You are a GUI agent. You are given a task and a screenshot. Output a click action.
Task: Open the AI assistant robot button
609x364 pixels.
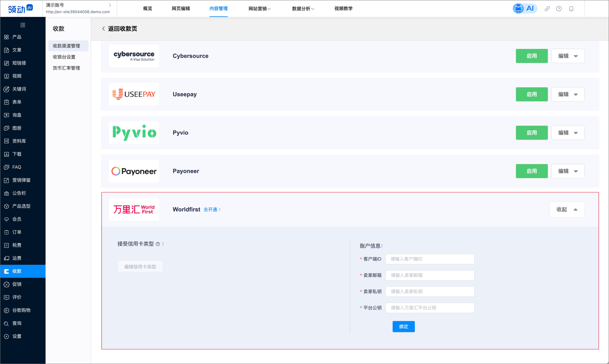pyautogui.click(x=525, y=9)
